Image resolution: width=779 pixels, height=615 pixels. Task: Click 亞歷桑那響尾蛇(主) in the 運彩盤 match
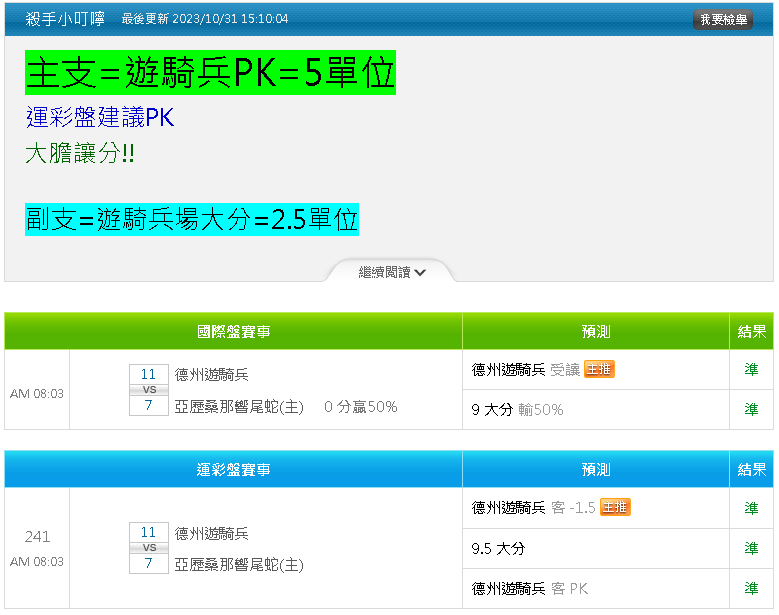pos(239,565)
